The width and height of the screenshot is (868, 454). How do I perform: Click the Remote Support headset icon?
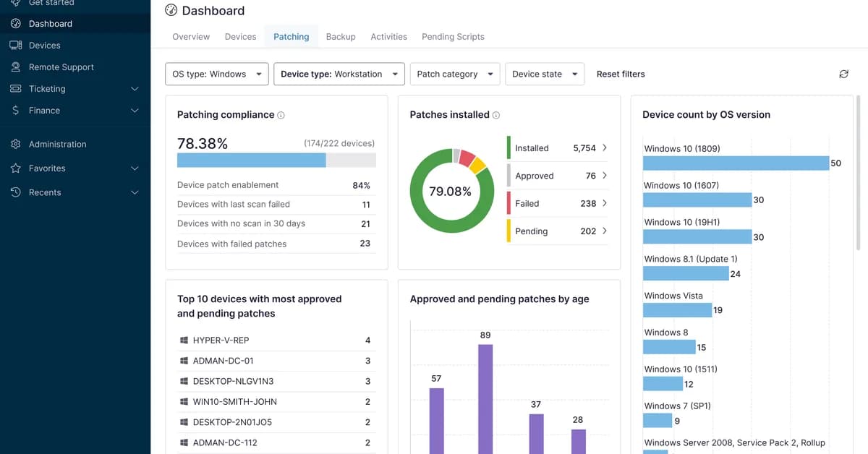coord(16,67)
